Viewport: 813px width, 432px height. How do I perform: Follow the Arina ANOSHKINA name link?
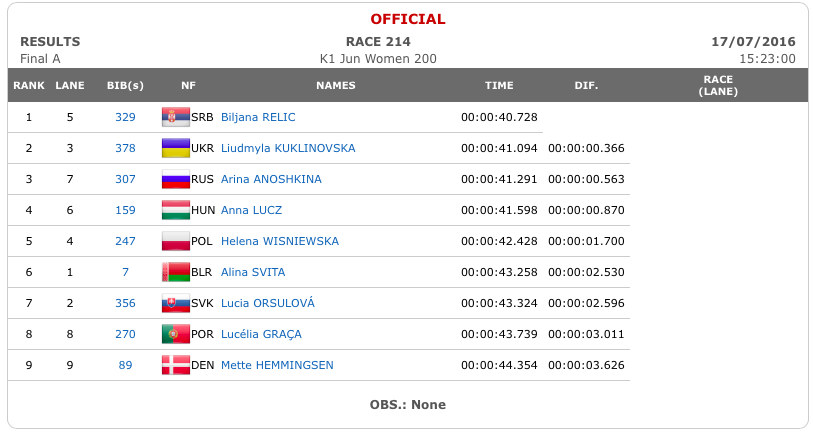pyautogui.click(x=271, y=179)
